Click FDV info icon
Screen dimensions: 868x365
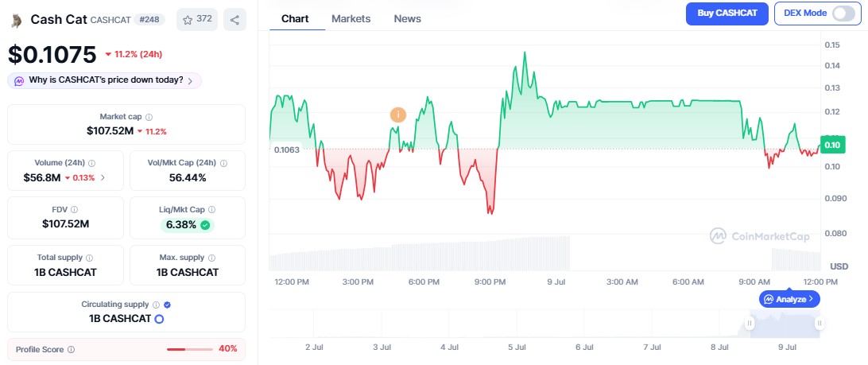pyautogui.click(x=74, y=209)
